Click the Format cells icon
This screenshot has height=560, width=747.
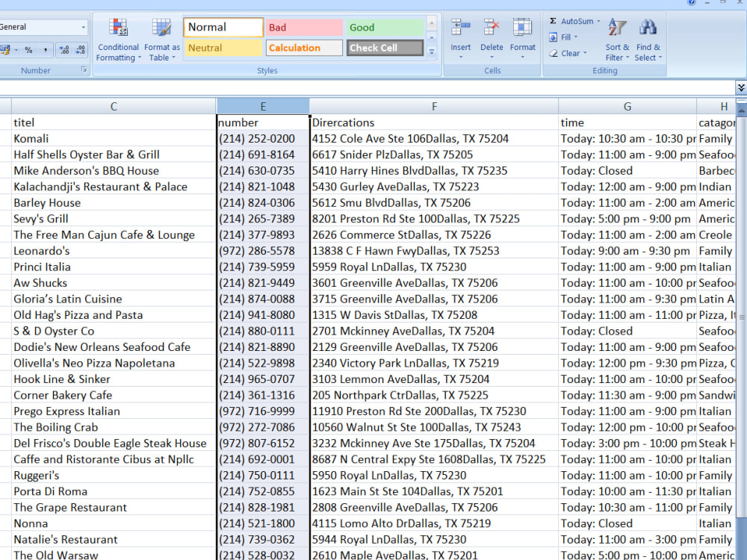522,27
